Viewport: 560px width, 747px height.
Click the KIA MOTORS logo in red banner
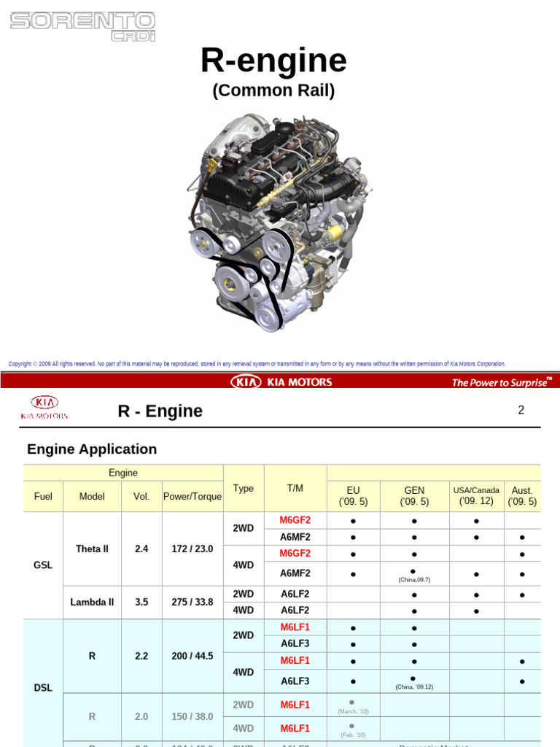pos(281,382)
